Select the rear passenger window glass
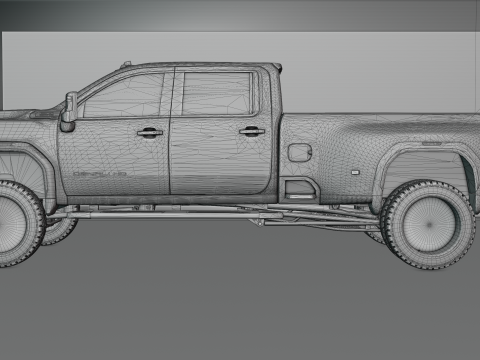This screenshot has width=480, height=360. click(217, 94)
